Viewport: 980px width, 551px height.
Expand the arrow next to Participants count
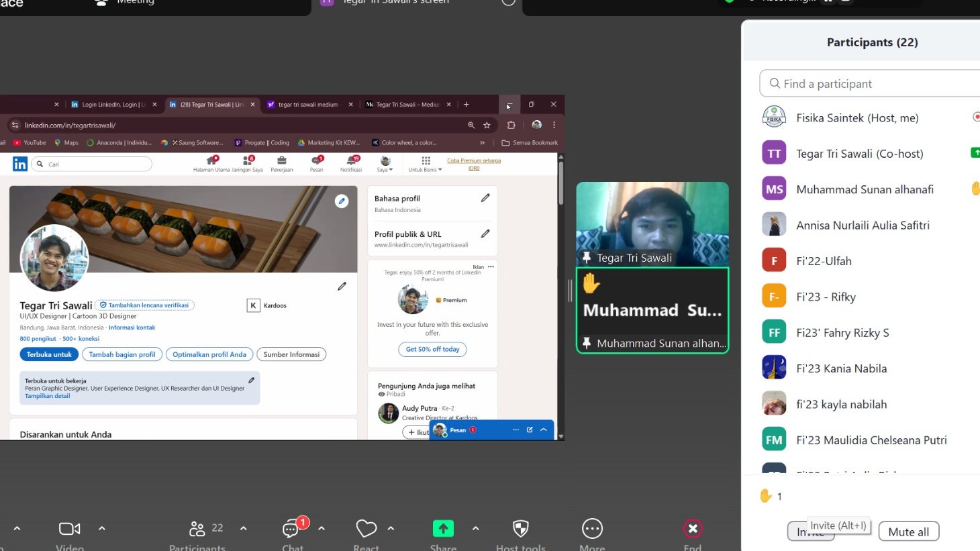pyautogui.click(x=244, y=529)
